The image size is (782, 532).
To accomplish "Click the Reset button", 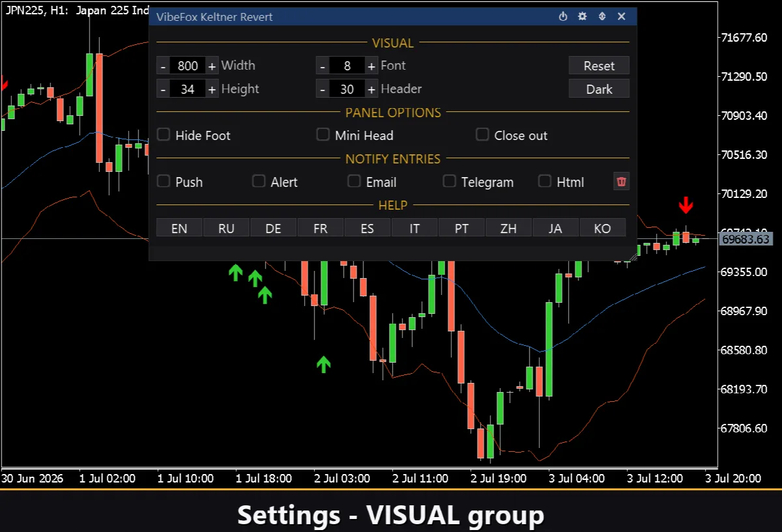I will pyautogui.click(x=599, y=66).
